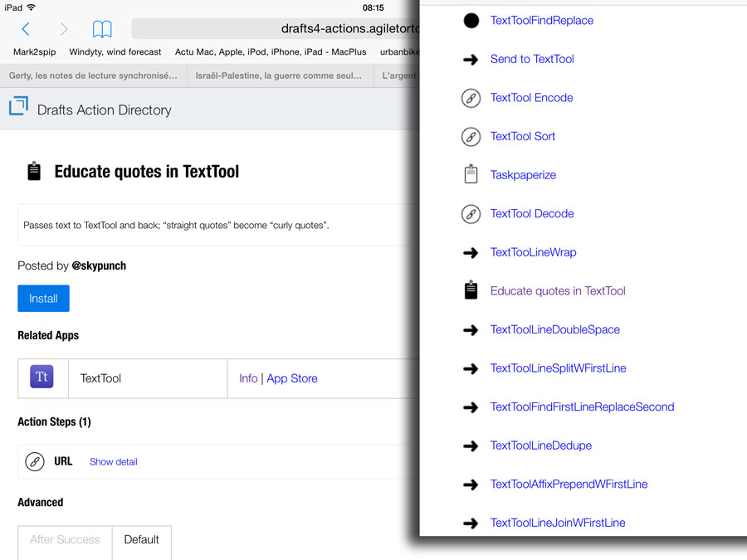Click the arrow icon beside TextToolLineDoubleSpace
This screenshot has width=747, height=560.
(471, 330)
